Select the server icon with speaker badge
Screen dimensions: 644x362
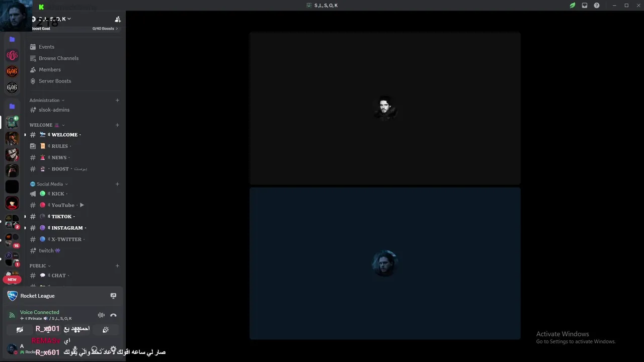click(x=12, y=122)
